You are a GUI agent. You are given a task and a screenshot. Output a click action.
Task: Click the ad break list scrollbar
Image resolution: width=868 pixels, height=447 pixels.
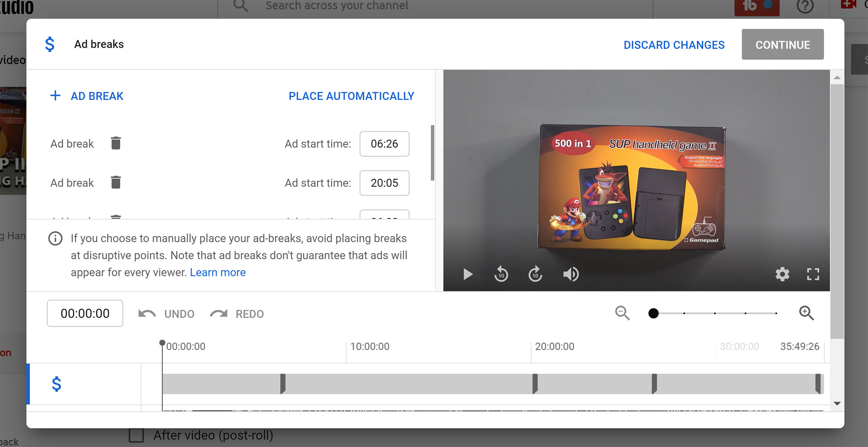433,153
